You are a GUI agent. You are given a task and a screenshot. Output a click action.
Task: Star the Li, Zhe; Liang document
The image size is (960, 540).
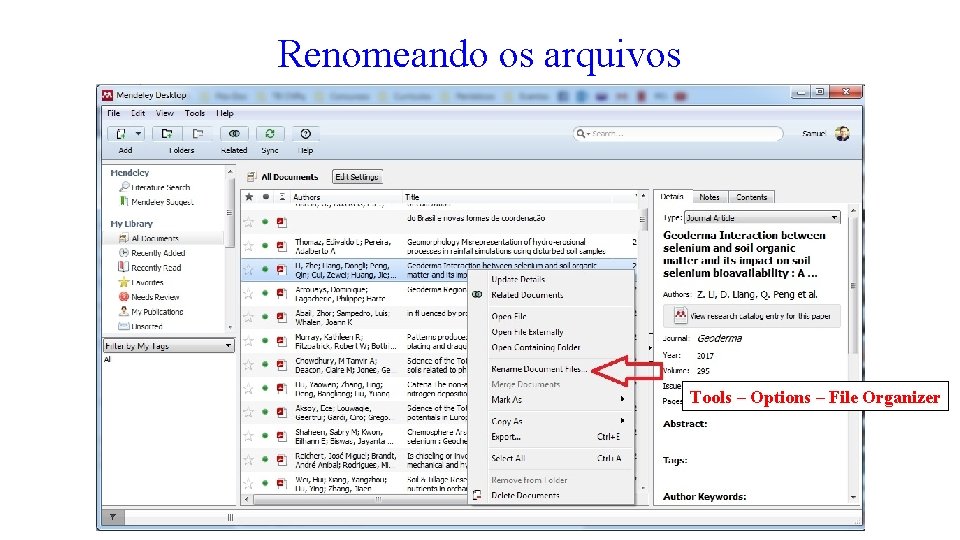pyautogui.click(x=249, y=270)
